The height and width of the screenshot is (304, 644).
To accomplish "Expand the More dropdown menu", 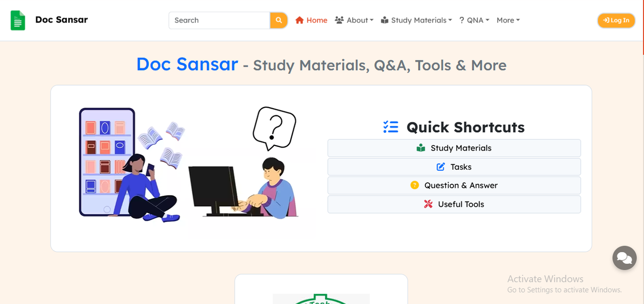I will click(508, 20).
